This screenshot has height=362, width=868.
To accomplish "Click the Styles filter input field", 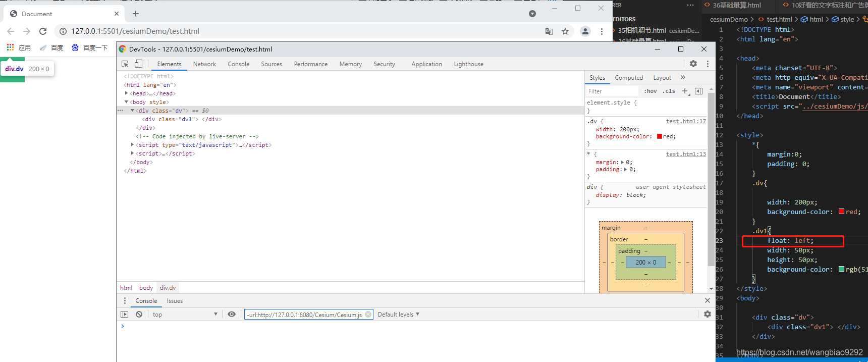I will click(612, 91).
